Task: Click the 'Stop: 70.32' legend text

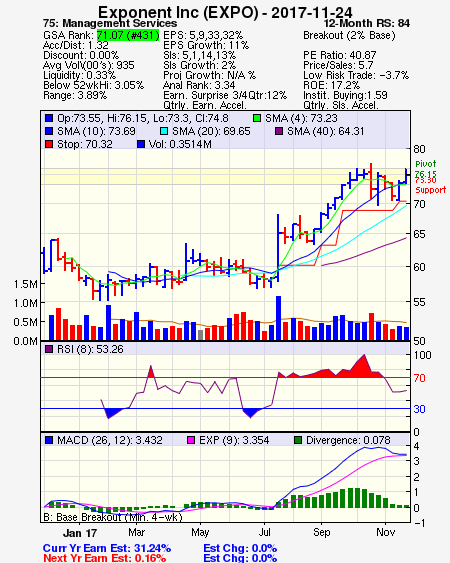Action: 85,144
